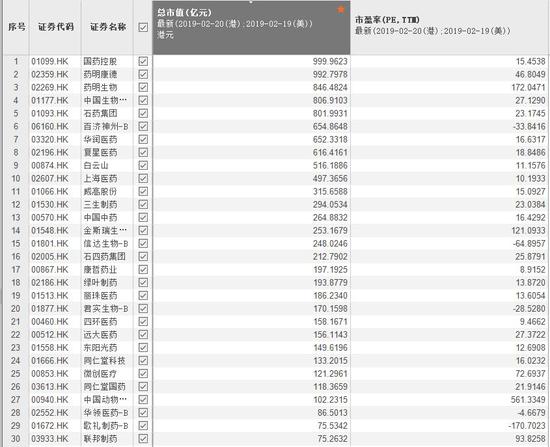Click PE value -170.7023
The image size is (550, 447).
tap(527, 426)
